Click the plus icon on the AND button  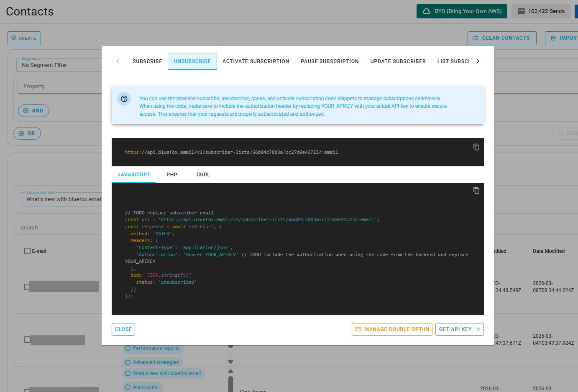pyautogui.click(x=26, y=111)
